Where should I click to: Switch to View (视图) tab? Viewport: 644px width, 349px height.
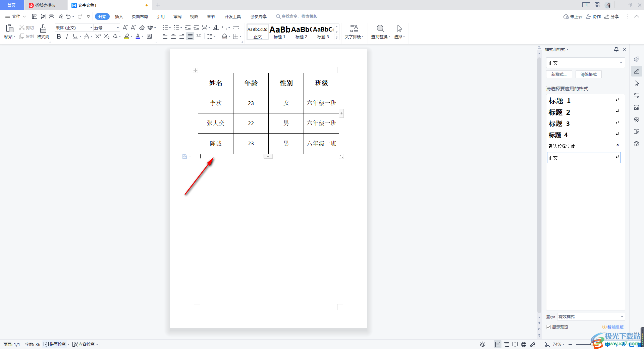[x=194, y=16]
